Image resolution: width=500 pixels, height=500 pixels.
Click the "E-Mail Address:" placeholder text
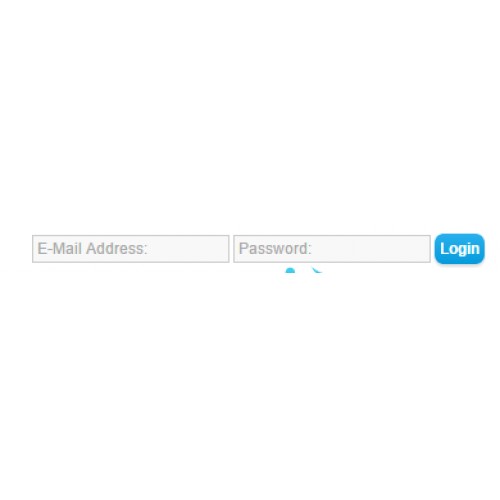point(92,249)
